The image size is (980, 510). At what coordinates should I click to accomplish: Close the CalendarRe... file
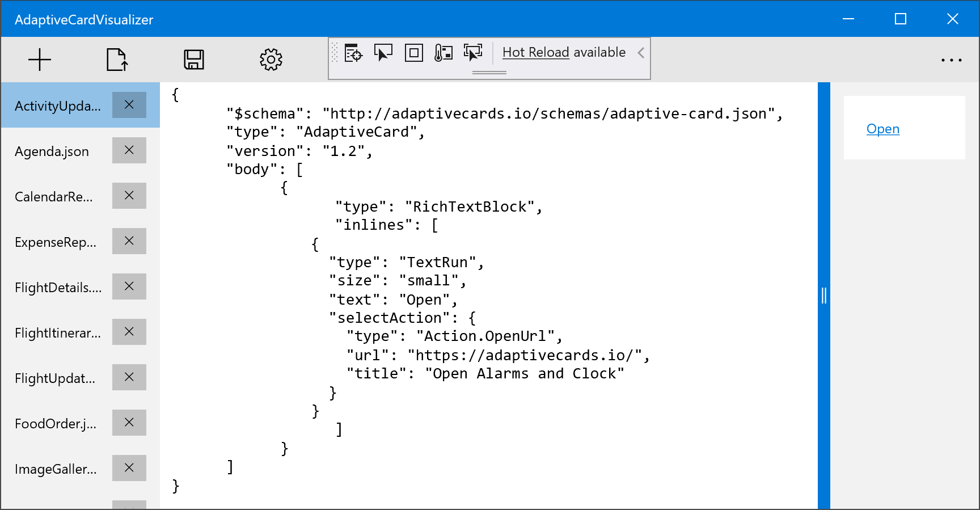(129, 196)
